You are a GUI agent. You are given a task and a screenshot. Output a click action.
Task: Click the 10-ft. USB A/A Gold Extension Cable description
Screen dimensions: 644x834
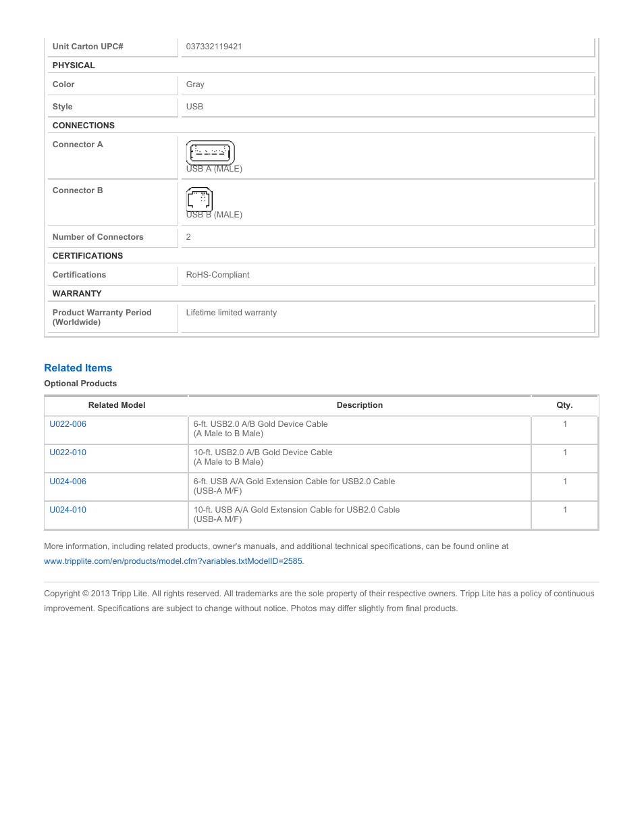click(x=297, y=515)
